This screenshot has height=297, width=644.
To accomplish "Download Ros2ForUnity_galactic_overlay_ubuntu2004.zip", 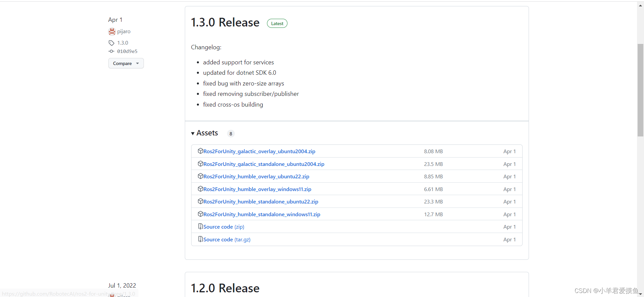I will (x=259, y=152).
